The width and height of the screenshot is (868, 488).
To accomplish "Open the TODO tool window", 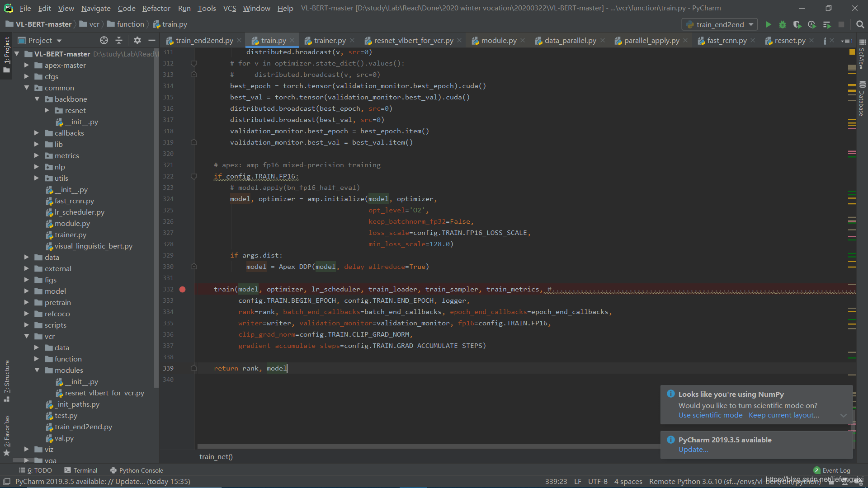I will 36,470.
